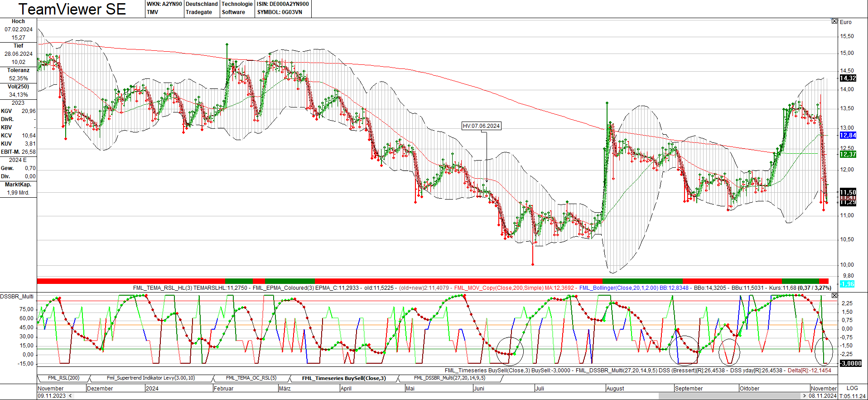The width and height of the screenshot is (868, 400).
Task: Click the SYMBOL: 0G03VN label
Action: (280, 12)
